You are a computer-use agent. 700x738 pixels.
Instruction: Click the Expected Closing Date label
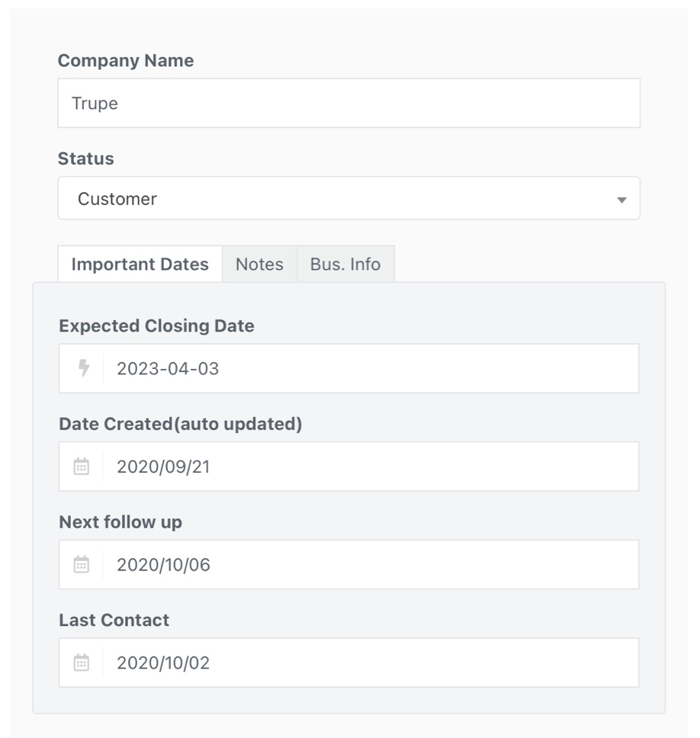point(157,326)
